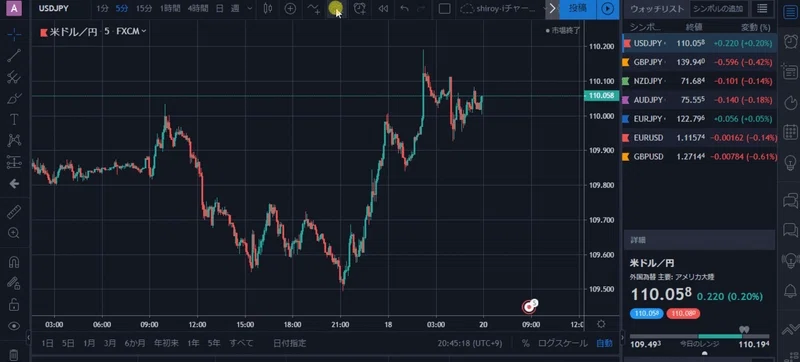Select EURUSD in the watchlist

[x=699, y=138]
